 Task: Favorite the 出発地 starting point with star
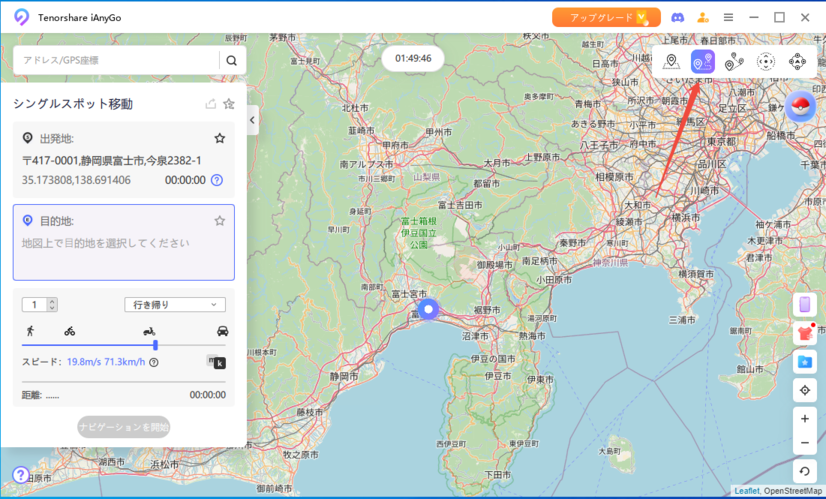coord(219,138)
